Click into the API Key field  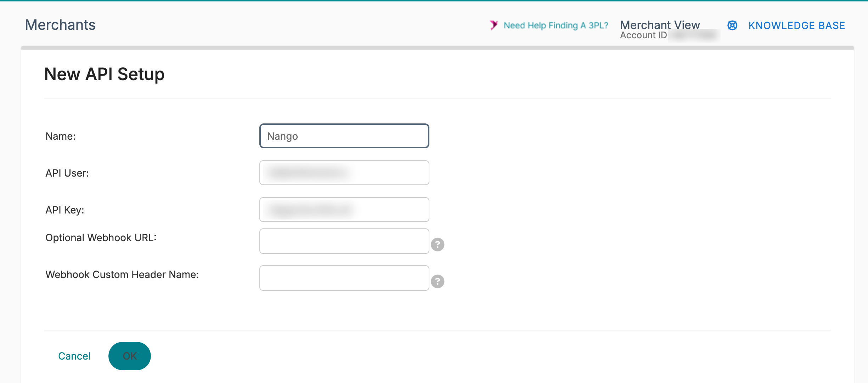344,210
